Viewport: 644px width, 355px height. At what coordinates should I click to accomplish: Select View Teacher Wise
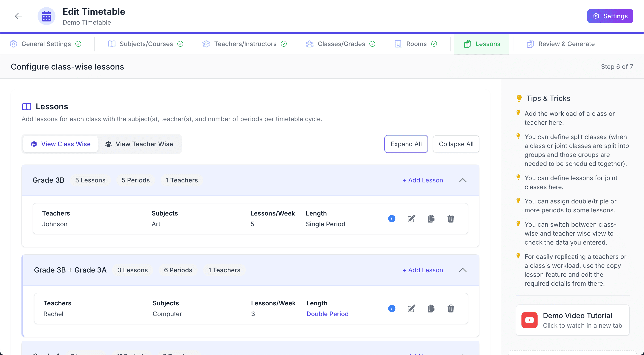pyautogui.click(x=139, y=144)
